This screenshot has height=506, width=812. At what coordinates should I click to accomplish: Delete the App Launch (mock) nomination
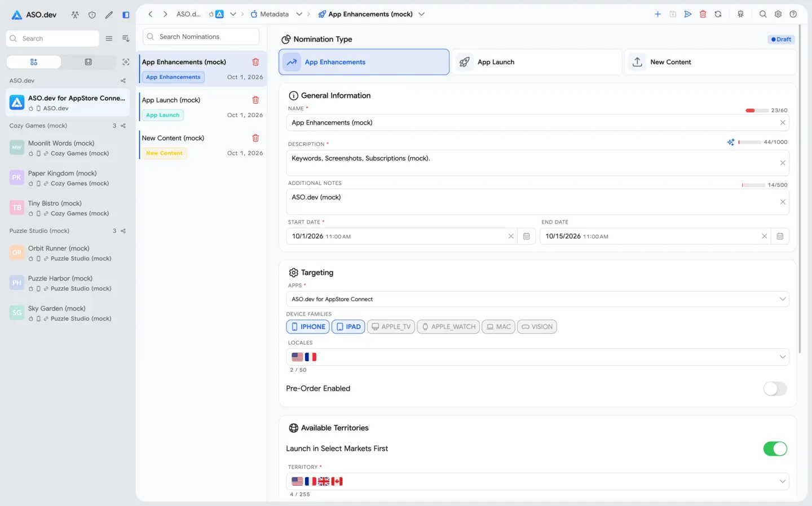(255, 100)
